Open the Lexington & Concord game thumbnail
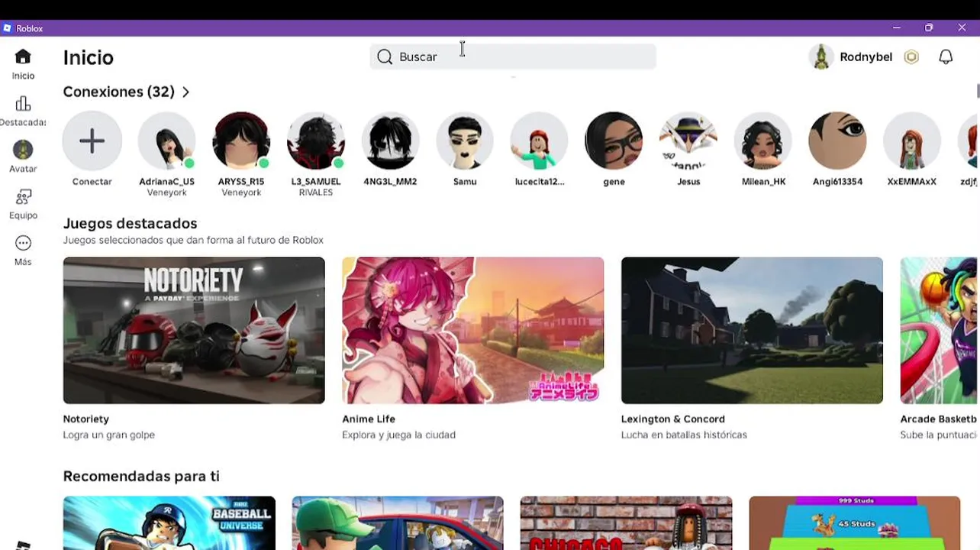Viewport: 980px width, 550px height. tap(752, 330)
